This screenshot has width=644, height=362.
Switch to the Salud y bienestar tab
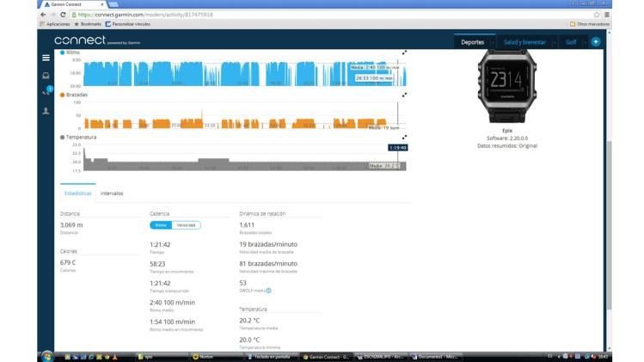(x=524, y=42)
